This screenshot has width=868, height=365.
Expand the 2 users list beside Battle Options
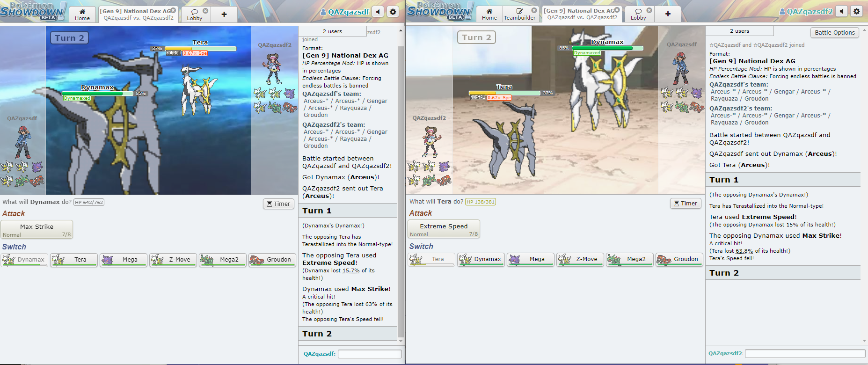point(739,31)
